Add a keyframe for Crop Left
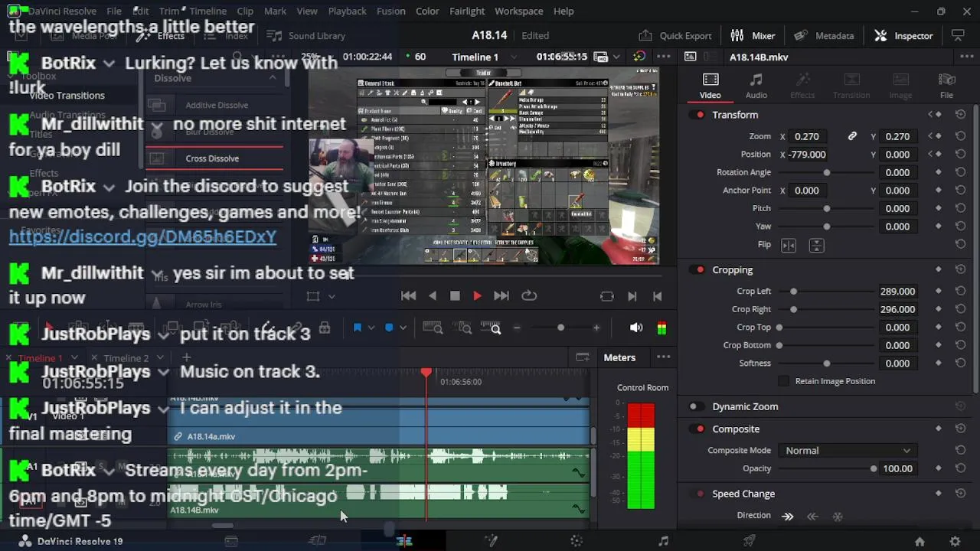980x551 pixels. [939, 292]
